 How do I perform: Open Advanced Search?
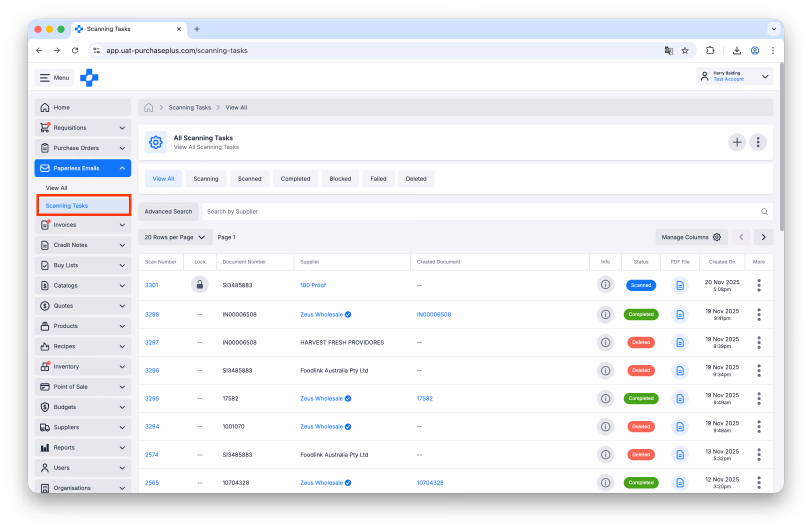pos(168,211)
